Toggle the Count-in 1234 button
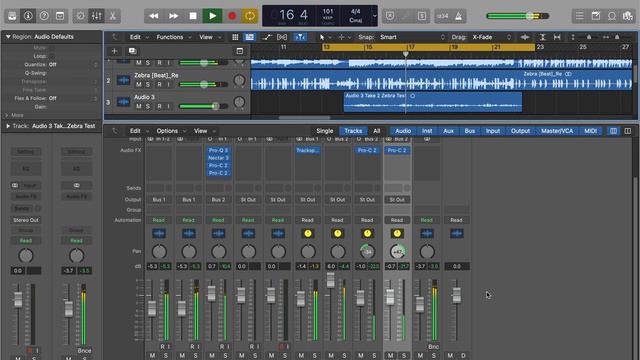Viewport: 640px width, 360px height. coord(442,16)
